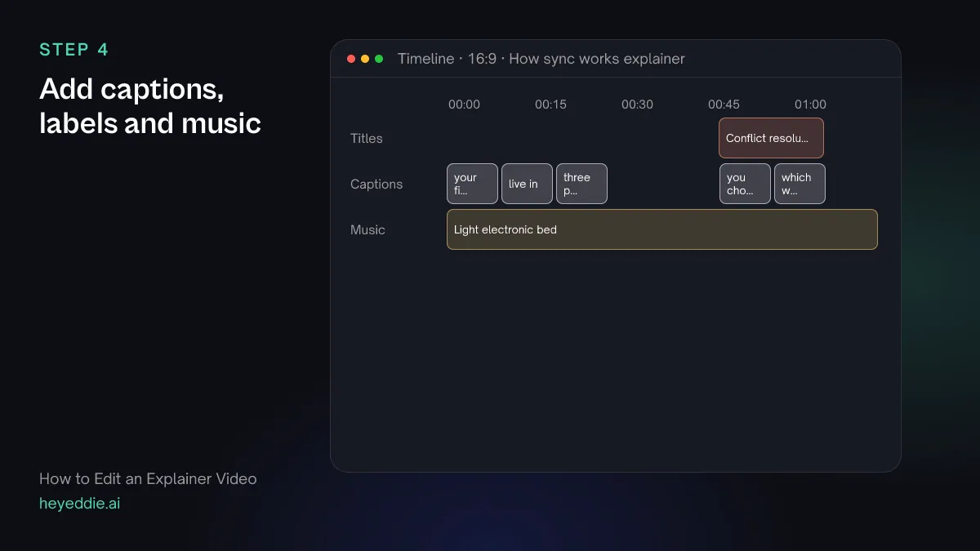Jump to the 00:30 timeline marker
Screen dimensions: 980x551
tap(637, 104)
